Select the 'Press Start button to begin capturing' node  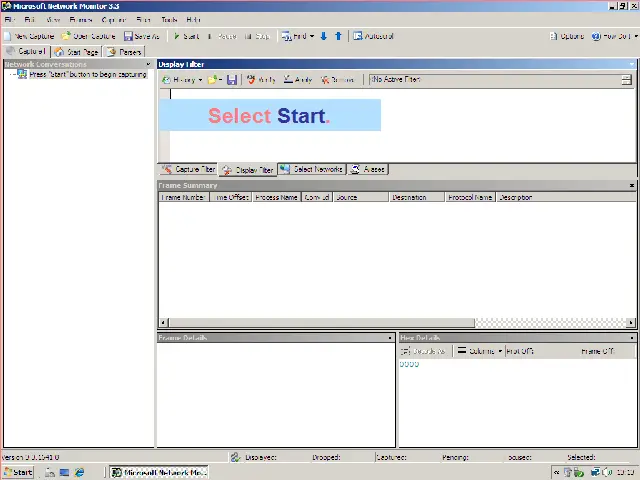88,74
